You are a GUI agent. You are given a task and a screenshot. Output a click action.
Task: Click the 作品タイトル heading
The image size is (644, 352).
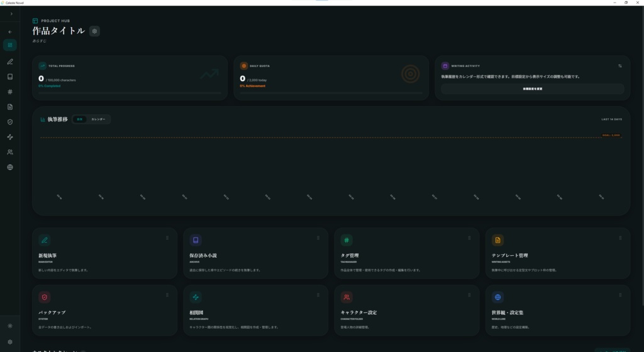[x=58, y=31]
